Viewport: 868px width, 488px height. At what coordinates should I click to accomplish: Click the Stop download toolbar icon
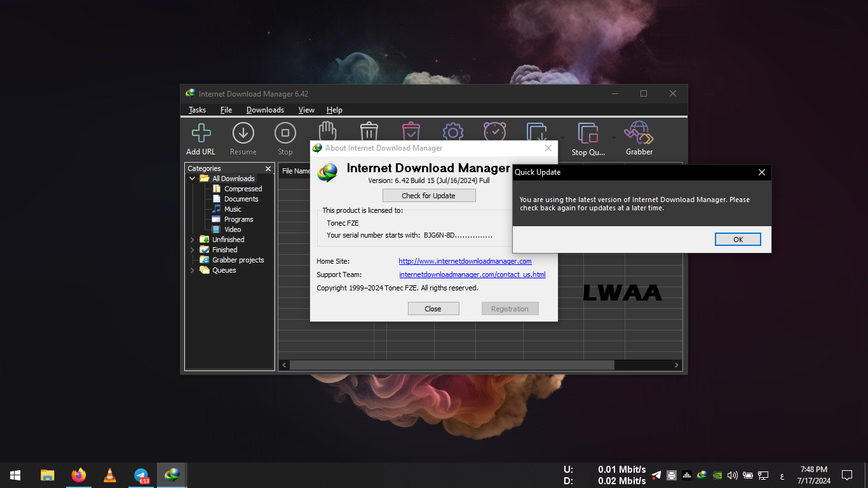(x=285, y=135)
